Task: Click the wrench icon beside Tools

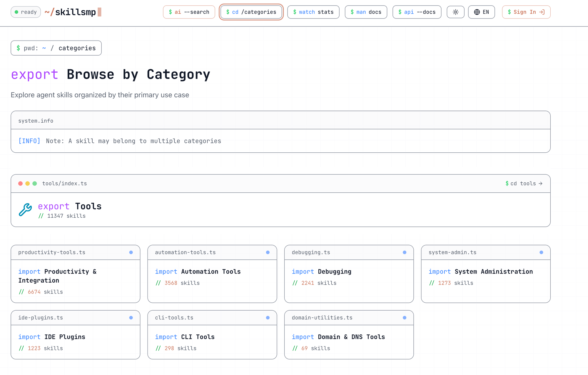Action: 25,210
